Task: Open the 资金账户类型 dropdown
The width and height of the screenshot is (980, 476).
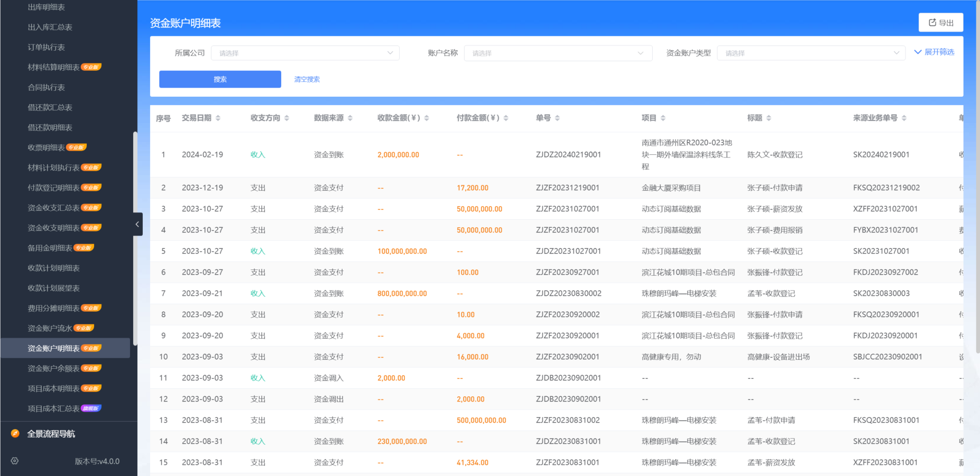Action: (811, 53)
